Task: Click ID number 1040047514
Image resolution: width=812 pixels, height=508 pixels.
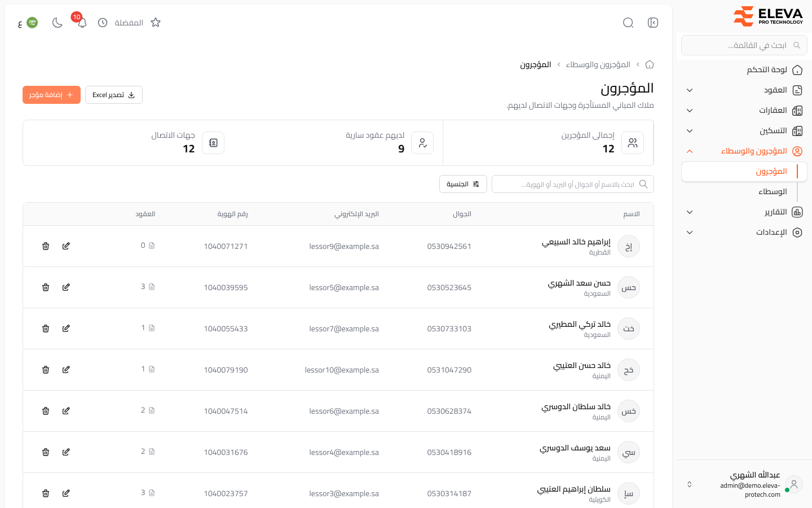Action: [x=226, y=411]
